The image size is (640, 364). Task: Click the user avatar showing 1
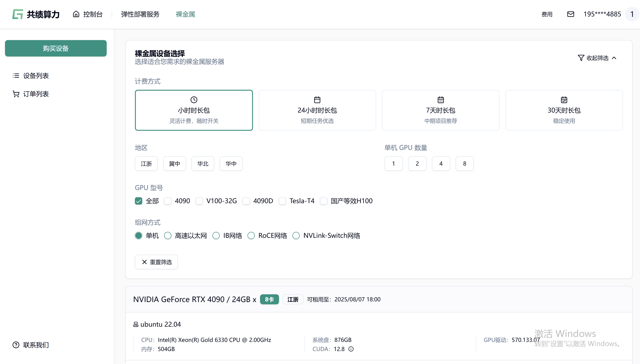(632, 14)
